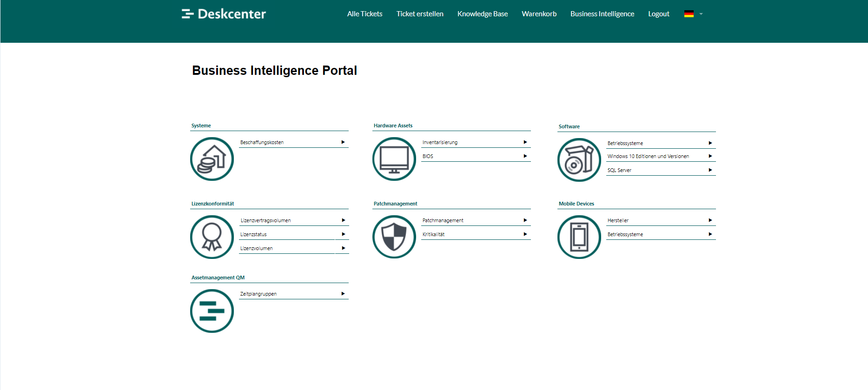Open Betriebssysteme under the Mobile Devices section
Viewport: 868px width, 390px height.
pyautogui.click(x=625, y=234)
